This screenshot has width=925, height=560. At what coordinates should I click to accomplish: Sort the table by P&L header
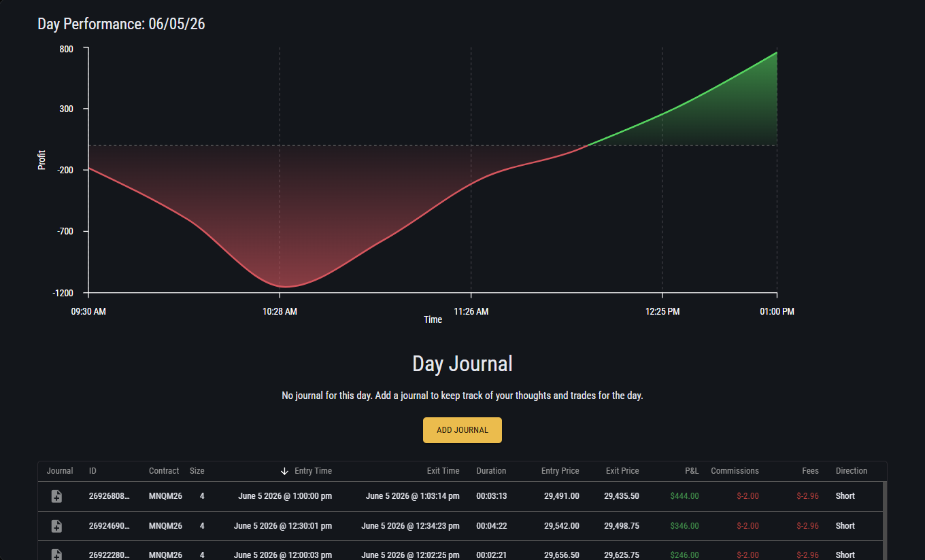[692, 471]
